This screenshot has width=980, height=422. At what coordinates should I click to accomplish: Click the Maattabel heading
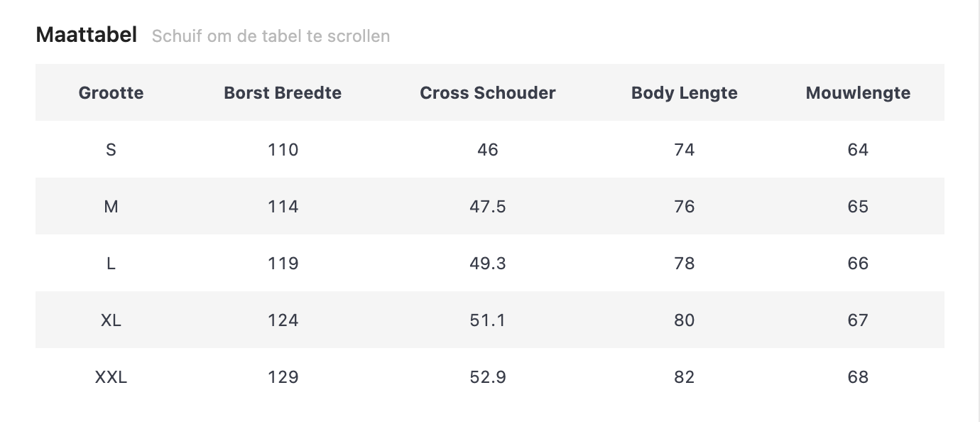coord(86,35)
